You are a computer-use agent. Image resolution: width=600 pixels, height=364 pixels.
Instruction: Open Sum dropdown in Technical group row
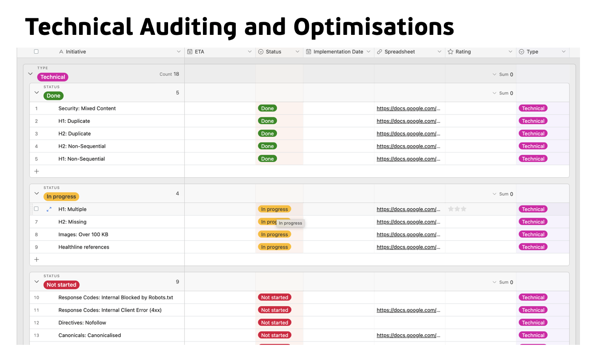pyautogui.click(x=503, y=74)
